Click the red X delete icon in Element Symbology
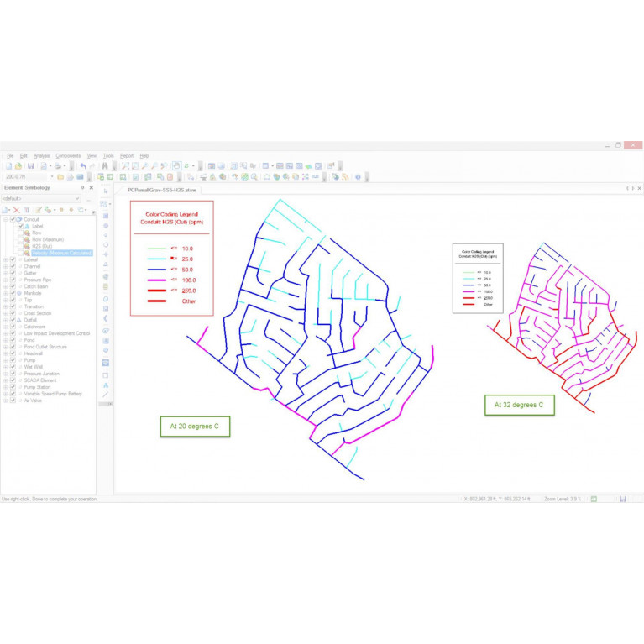 16,210
